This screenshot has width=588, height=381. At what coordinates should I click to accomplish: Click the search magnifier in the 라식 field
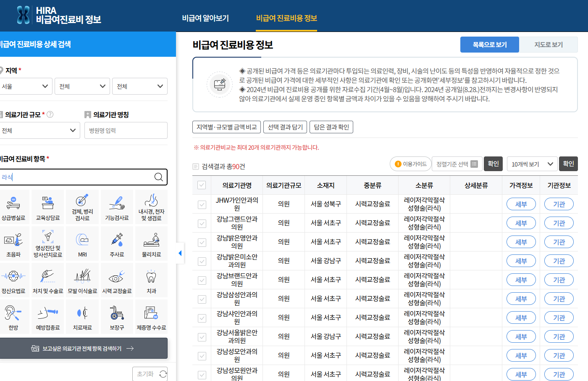158,177
